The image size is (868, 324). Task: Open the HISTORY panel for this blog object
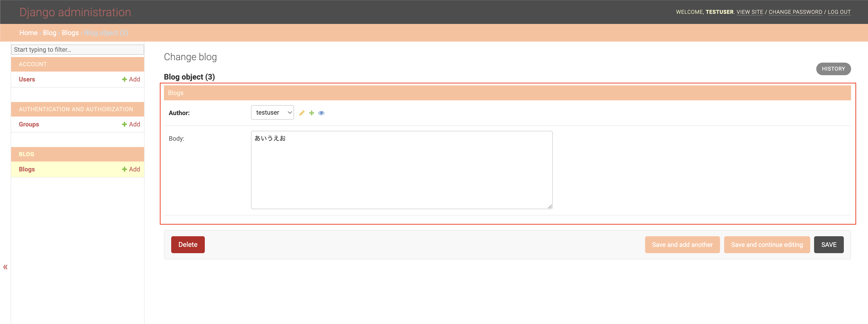coord(833,69)
